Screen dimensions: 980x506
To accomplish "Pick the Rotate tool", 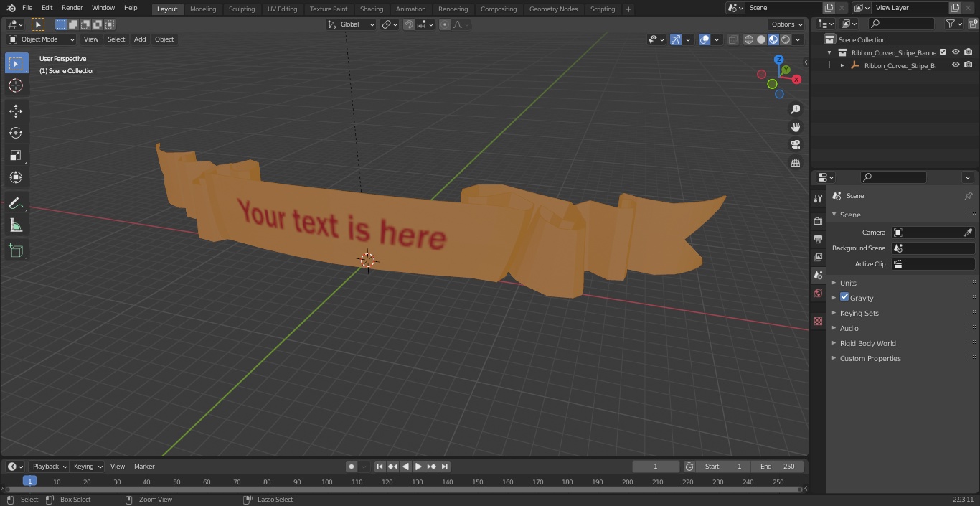I will (17, 133).
